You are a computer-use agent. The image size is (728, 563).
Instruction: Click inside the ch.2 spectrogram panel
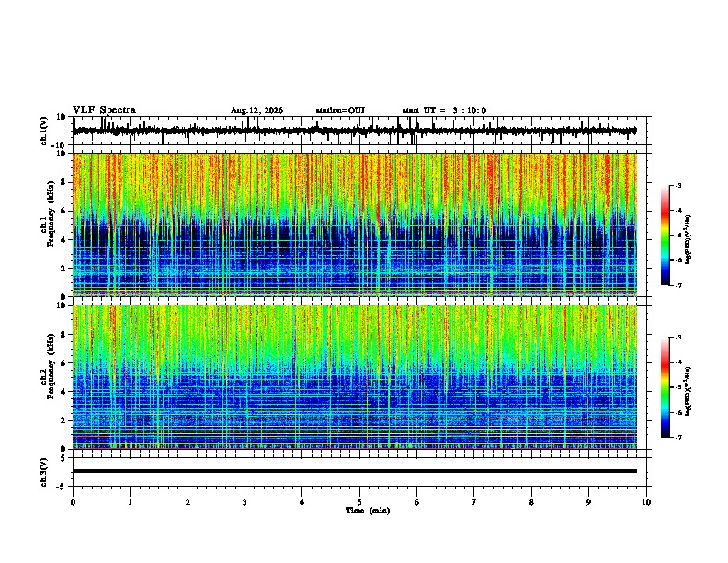(x=355, y=377)
